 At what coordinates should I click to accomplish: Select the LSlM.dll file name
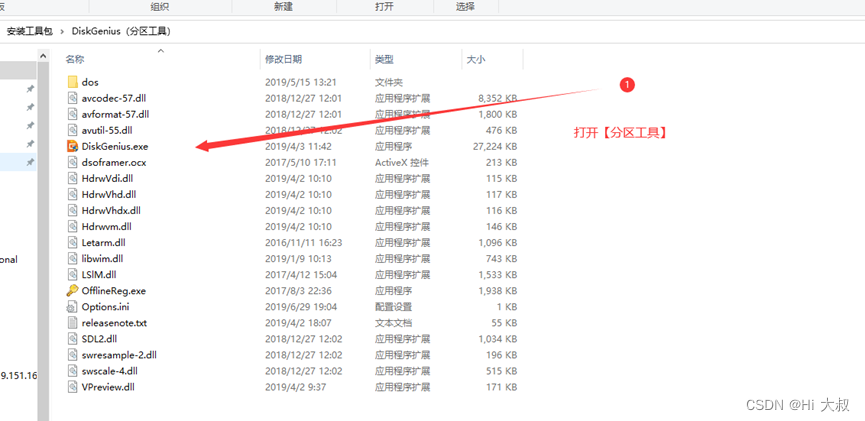point(99,274)
